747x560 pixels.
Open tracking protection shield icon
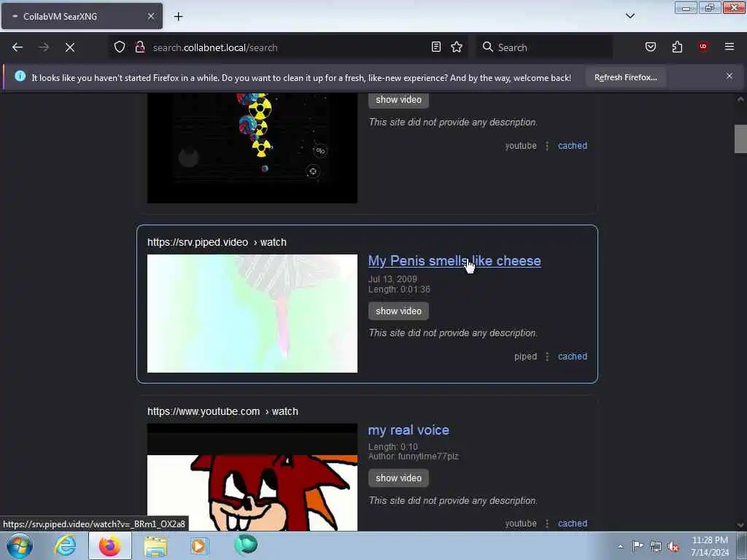point(120,47)
